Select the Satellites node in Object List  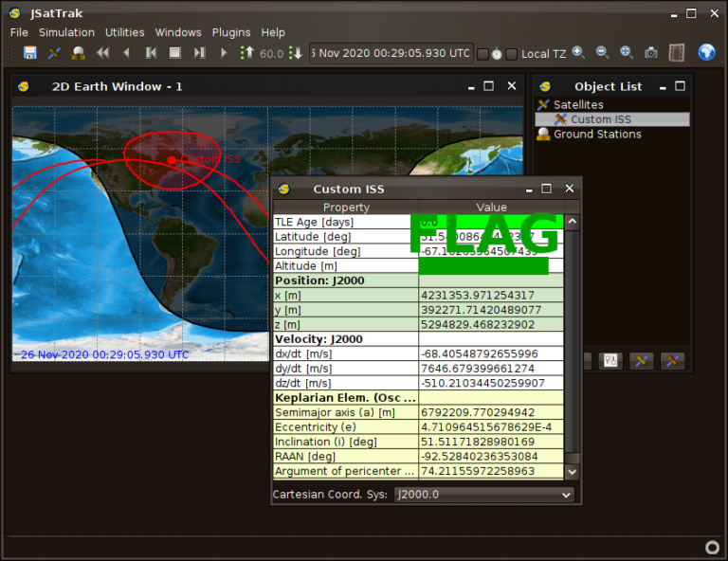point(577,104)
